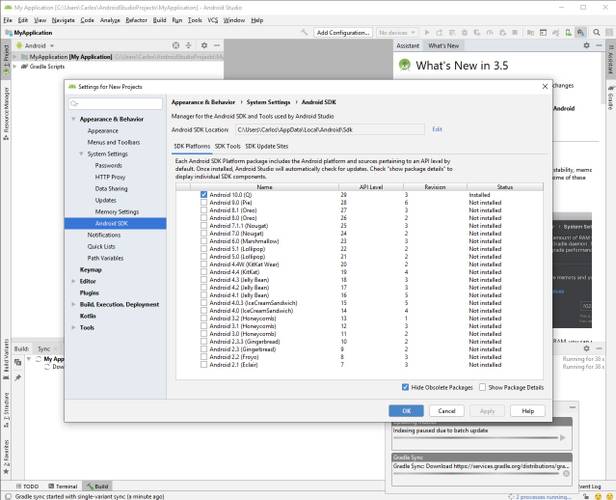
Task: Toggle Hide Obsolete Packages checkbox
Action: [x=405, y=387]
